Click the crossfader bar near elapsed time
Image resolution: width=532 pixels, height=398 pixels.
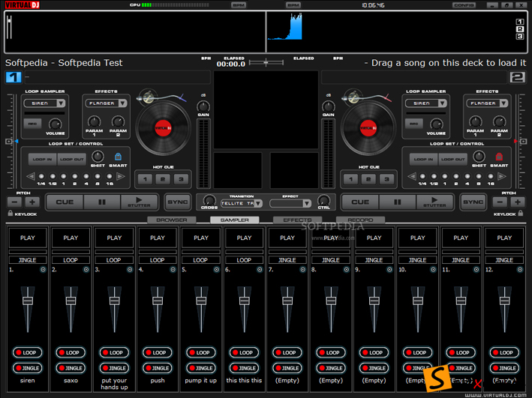point(266,62)
